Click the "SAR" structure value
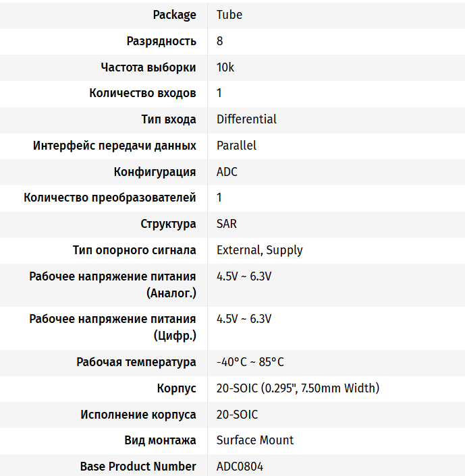The height and width of the screenshot is (476, 465). click(226, 224)
